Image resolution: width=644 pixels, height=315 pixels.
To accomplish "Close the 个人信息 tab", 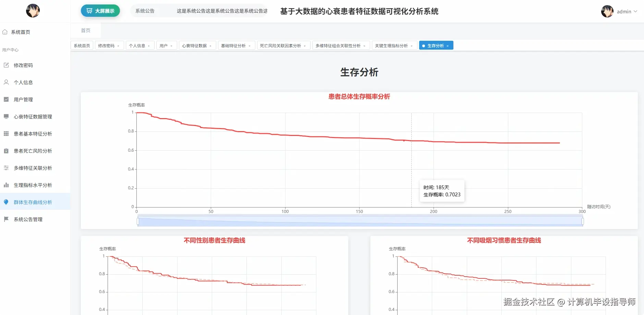I will pos(149,46).
